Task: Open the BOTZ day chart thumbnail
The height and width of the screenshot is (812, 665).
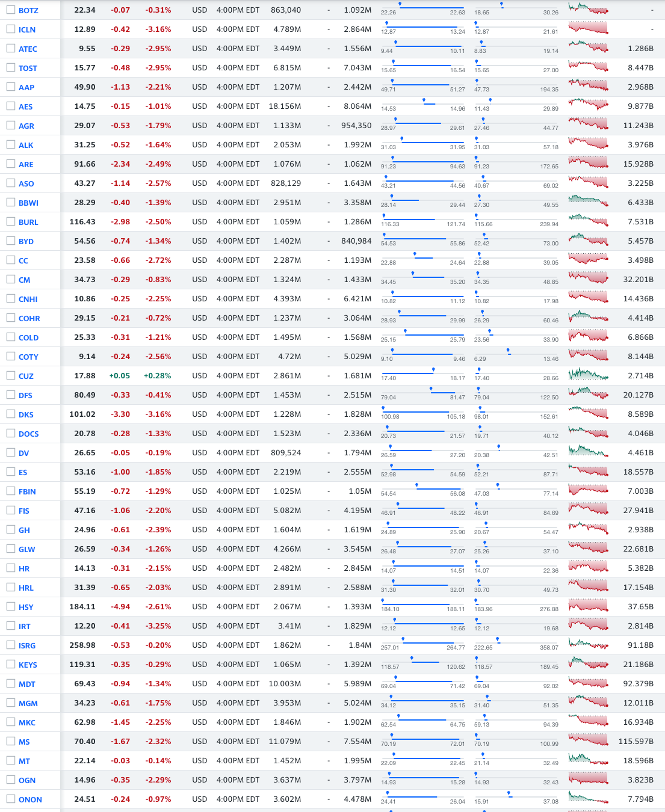Action: (x=588, y=10)
